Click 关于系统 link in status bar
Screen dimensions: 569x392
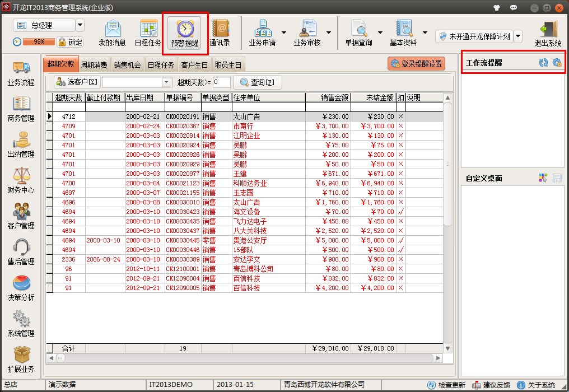click(x=536, y=385)
